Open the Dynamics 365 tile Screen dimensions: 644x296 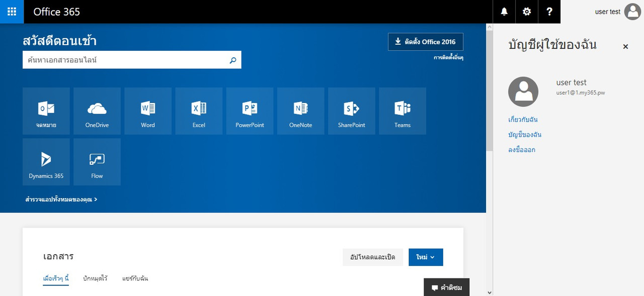coord(46,162)
